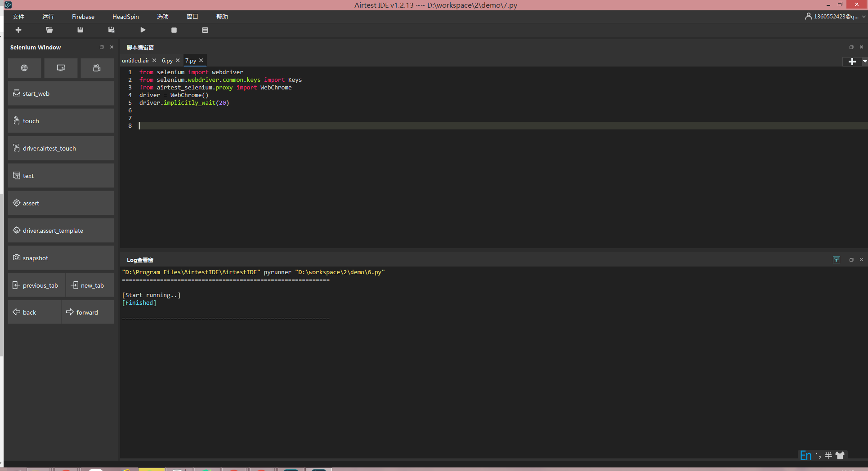The height and width of the screenshot is (471, 868).
Task: Open the 选项 menu
Action: [x=163, y=17]
